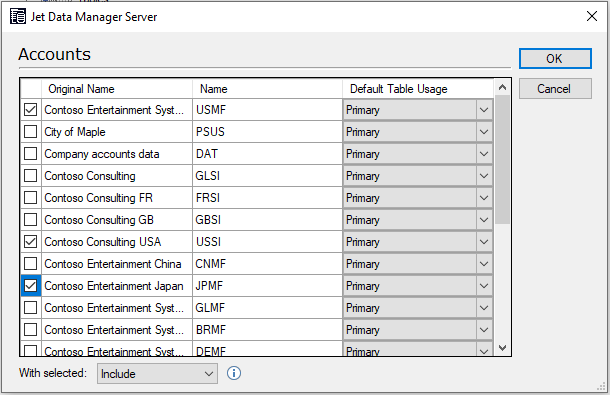
Task: Click the scrollbar down arrow
Action: (502, 348)
